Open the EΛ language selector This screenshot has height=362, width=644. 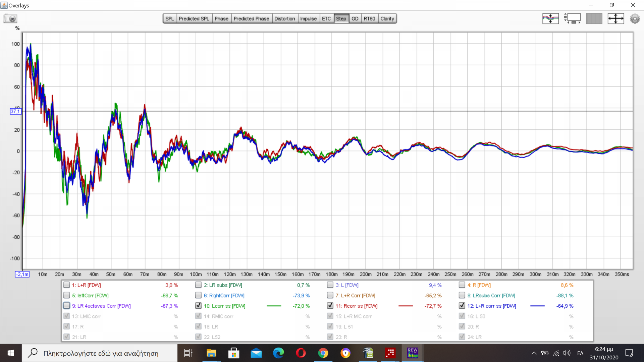click(x=580, y=353)
